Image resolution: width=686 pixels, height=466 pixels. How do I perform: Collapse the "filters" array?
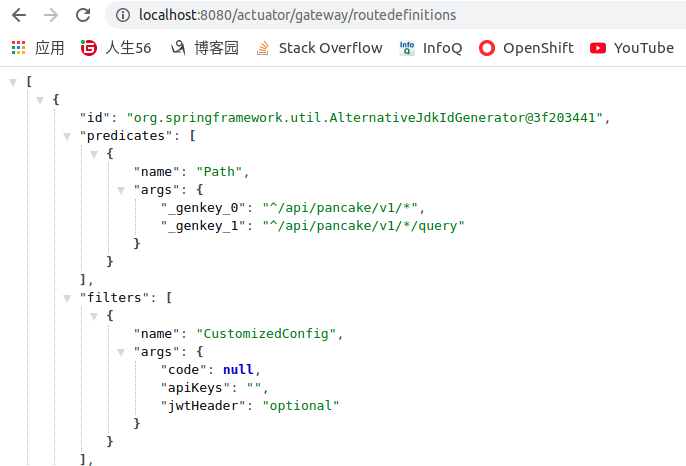(67, 298)
